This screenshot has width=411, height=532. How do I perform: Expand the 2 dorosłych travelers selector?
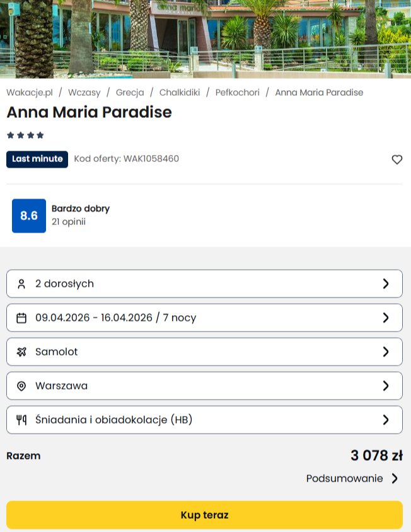[x=204, y=284]
